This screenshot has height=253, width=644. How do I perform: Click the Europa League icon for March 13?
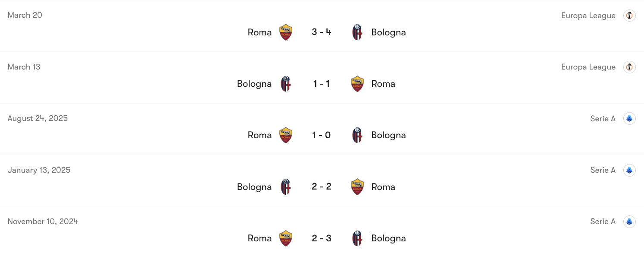[x=629, y=67]
